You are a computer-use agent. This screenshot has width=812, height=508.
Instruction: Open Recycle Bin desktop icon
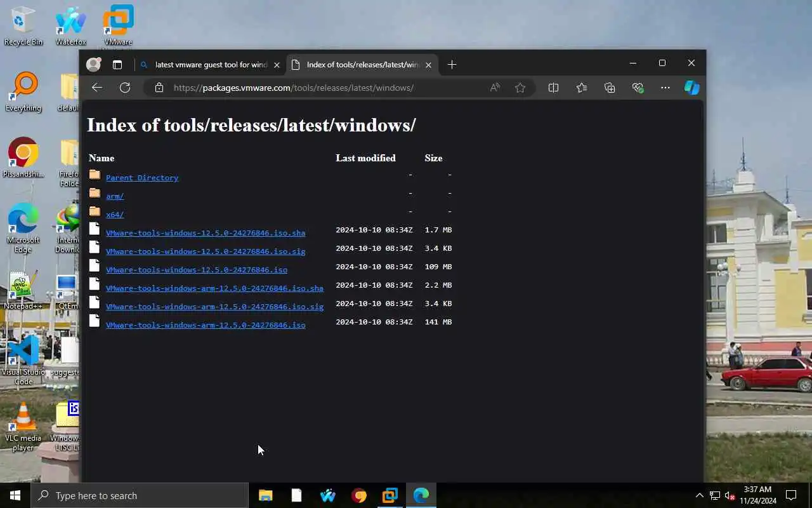(23, 26)
